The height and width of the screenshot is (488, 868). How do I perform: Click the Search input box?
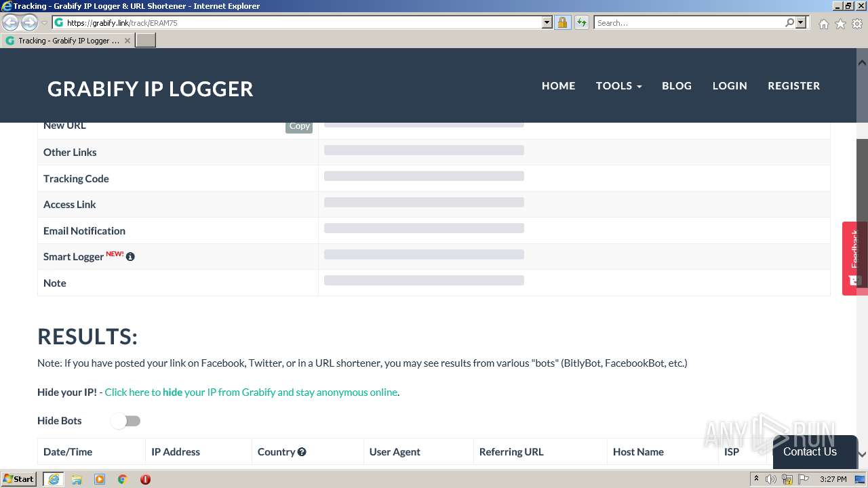click(x=689, y=22)
